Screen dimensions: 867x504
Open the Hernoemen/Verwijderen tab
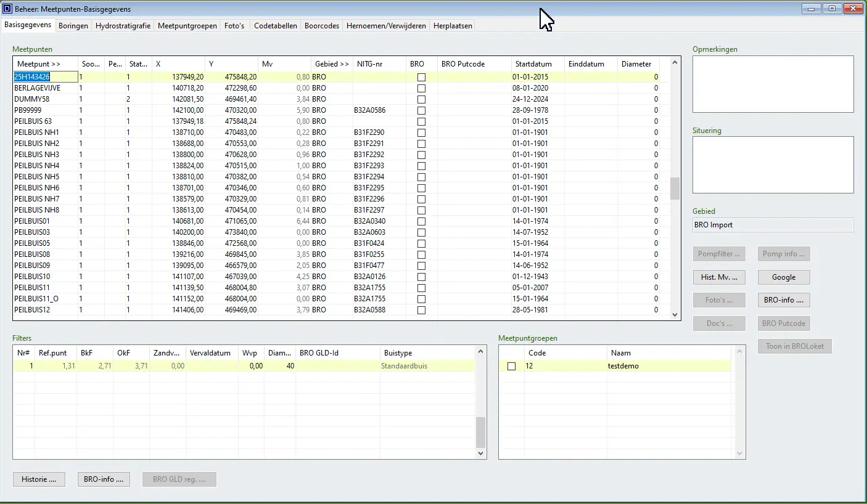click(386, 26)
